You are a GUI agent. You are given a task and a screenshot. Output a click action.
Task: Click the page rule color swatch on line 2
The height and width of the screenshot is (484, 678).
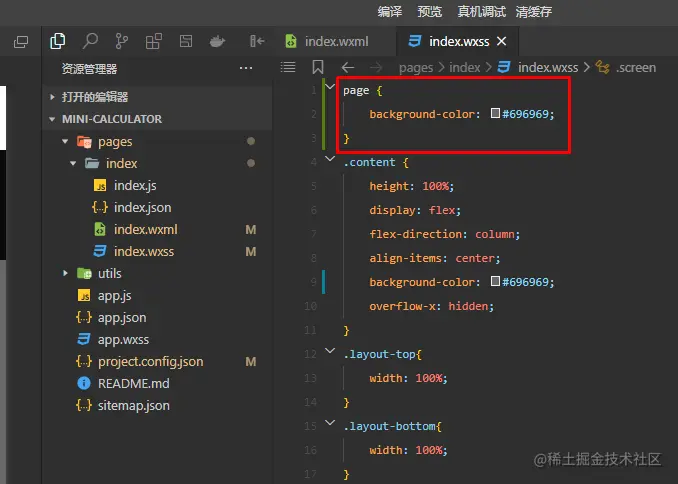click(495, 113)
